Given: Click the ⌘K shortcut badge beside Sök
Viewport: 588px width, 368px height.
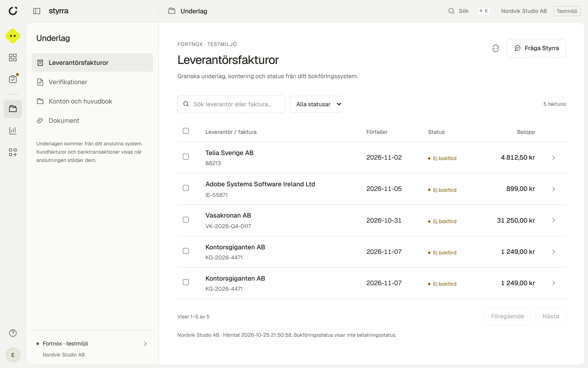Looking at the screenshot, I should [483, 11].
